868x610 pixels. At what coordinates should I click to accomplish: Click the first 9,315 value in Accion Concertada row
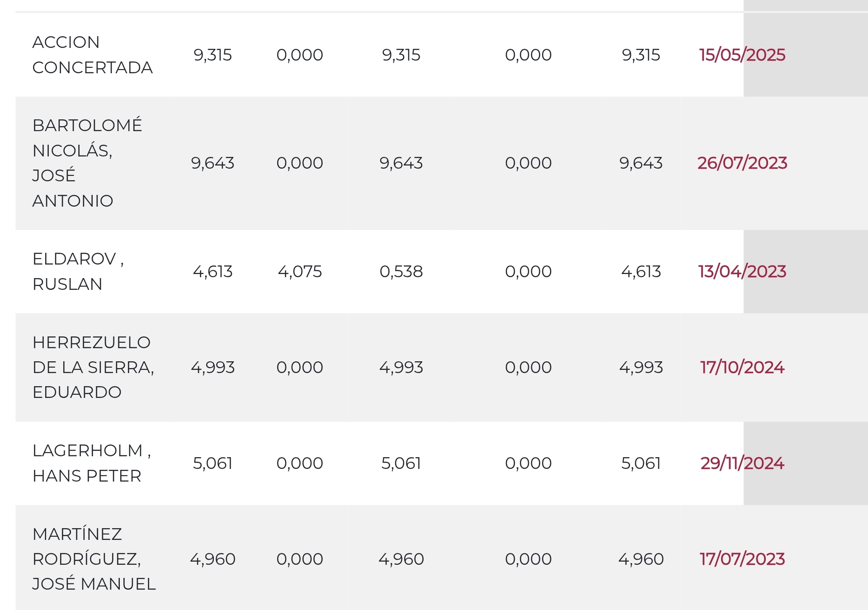coord(212,55)
